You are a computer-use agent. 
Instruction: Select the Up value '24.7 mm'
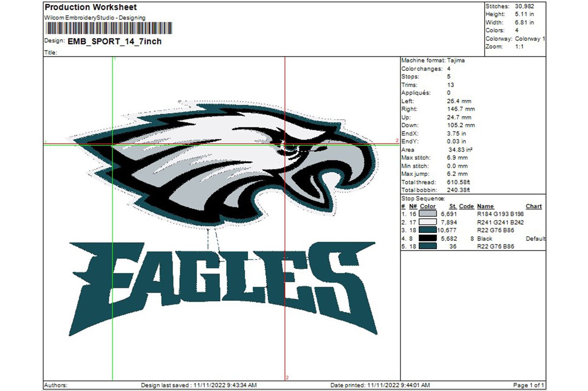(459, 117)
